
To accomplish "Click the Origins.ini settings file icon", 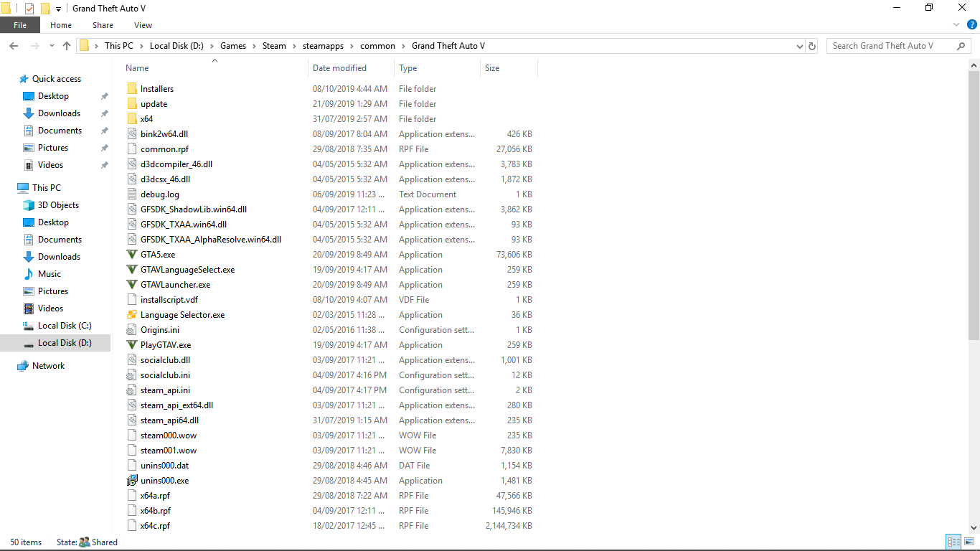I will coord(131,330).
